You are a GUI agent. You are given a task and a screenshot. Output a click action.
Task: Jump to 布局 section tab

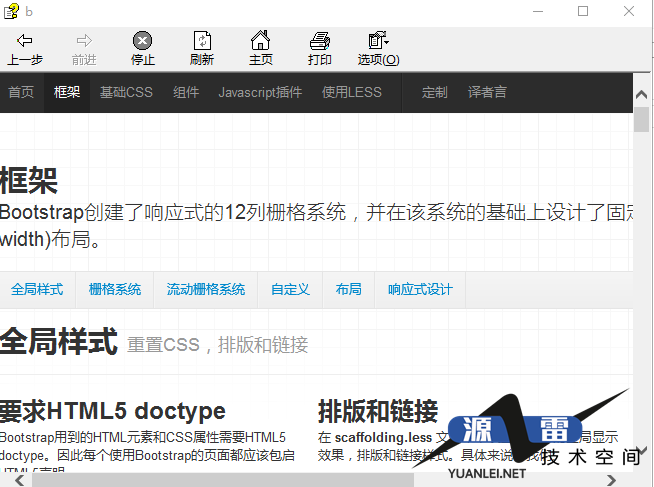tap(349, 289)
